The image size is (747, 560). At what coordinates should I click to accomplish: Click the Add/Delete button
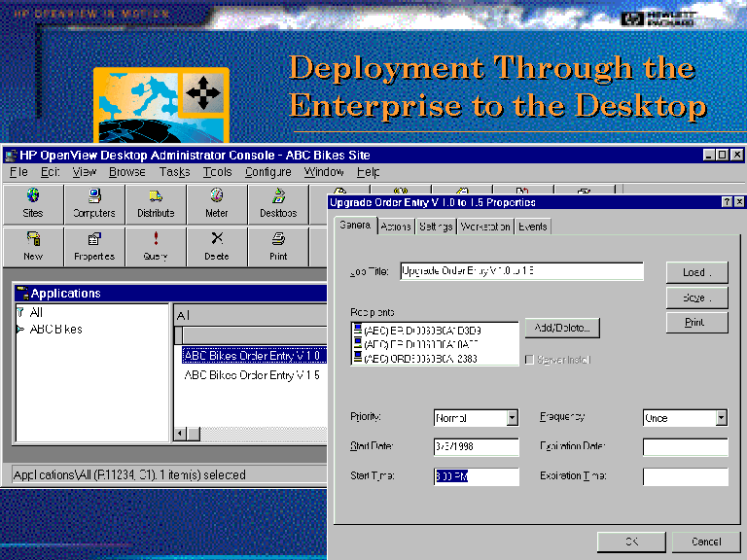tap(562, 328)
